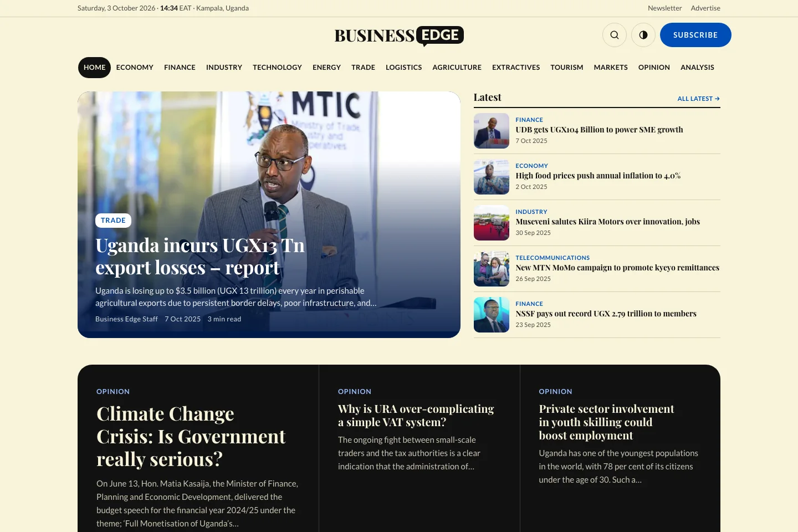Click the Kiira Motors article thumbnail
Viewport: 798px width, 532px height.
coord(492,223)
